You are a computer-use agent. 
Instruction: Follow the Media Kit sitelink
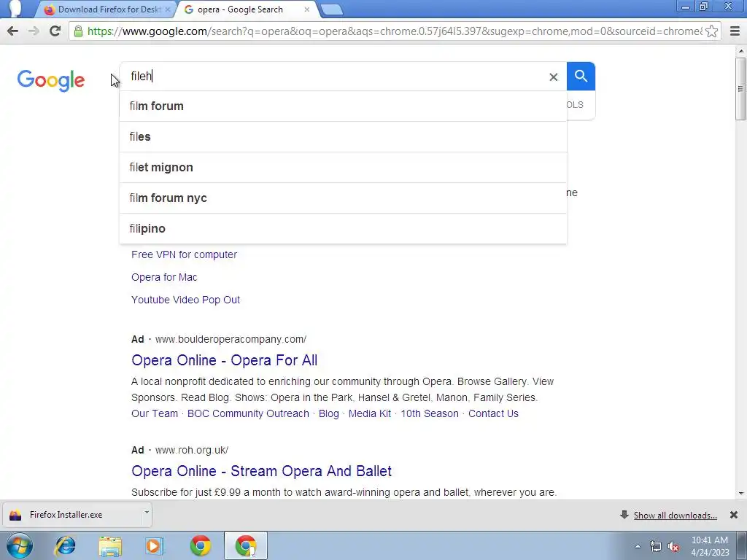pyautogui.click(x=370, y=413)
